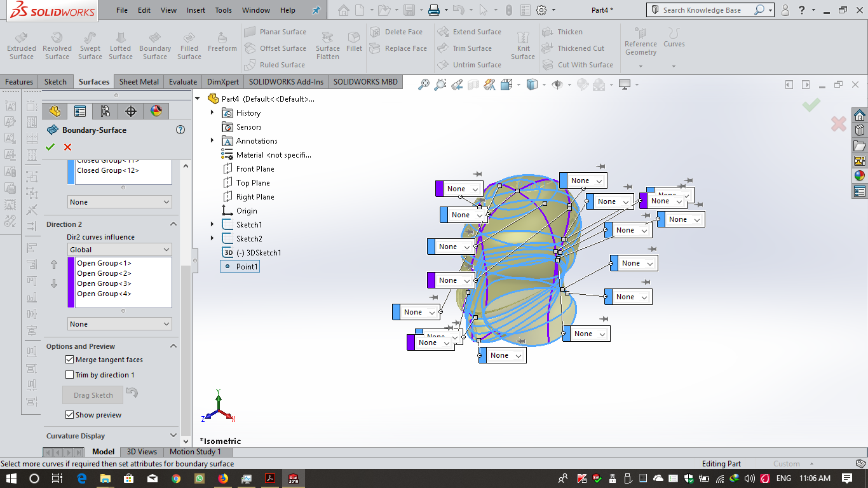Click Offset Surface command
The height and width of the screenshot is (488, 868).
click(275, 48)
